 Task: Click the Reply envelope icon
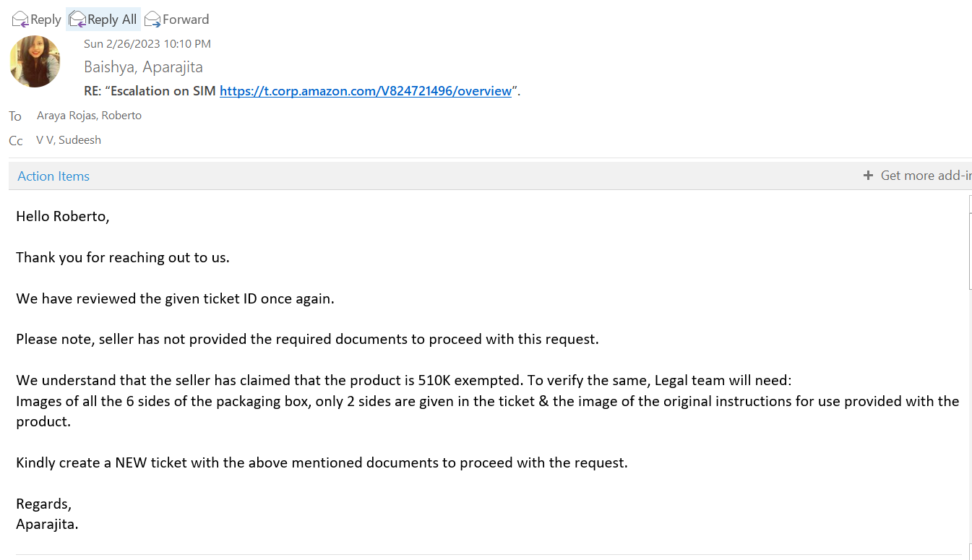click(x=20, y=19)
